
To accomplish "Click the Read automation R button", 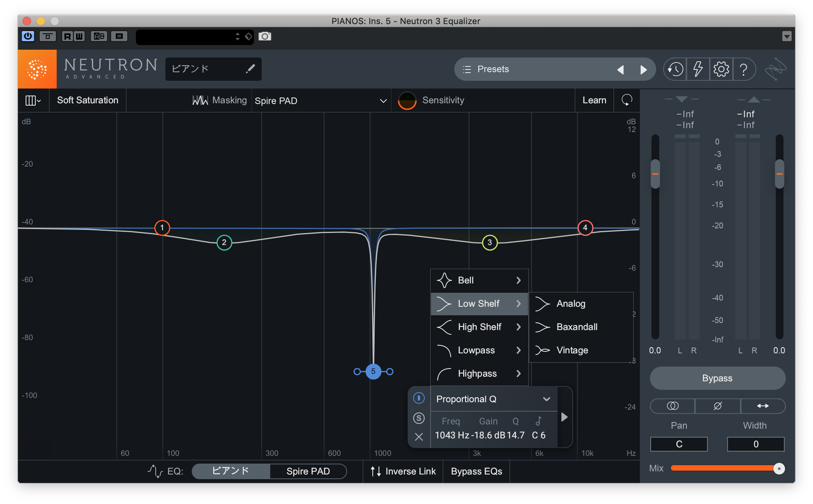I will (x=68, y=36).
